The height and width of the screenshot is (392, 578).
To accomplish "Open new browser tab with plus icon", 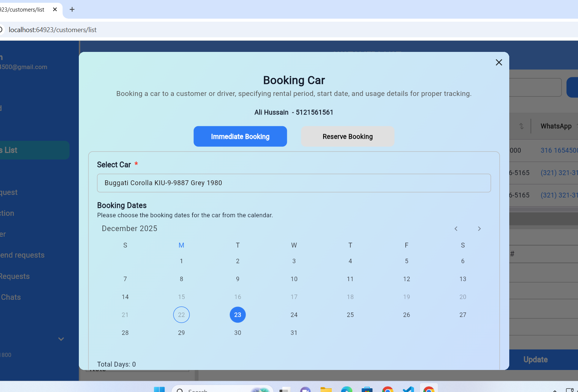I will pos(72,9).
